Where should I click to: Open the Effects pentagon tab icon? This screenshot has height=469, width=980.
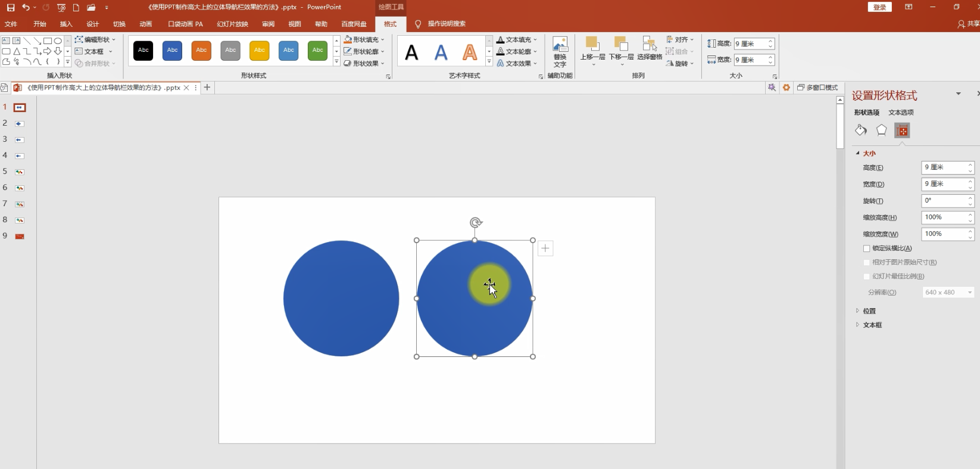click(882, 131)
